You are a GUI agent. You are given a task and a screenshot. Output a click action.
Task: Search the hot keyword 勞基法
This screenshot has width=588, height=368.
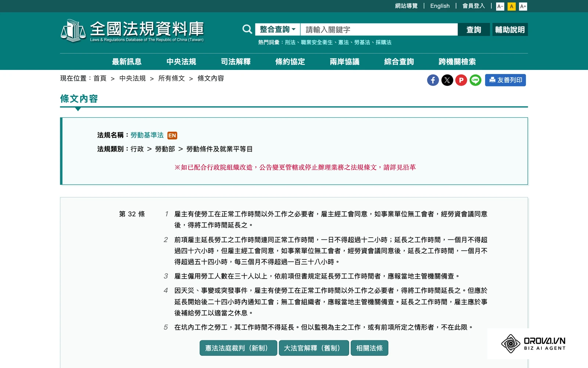(x=362, y=42)
